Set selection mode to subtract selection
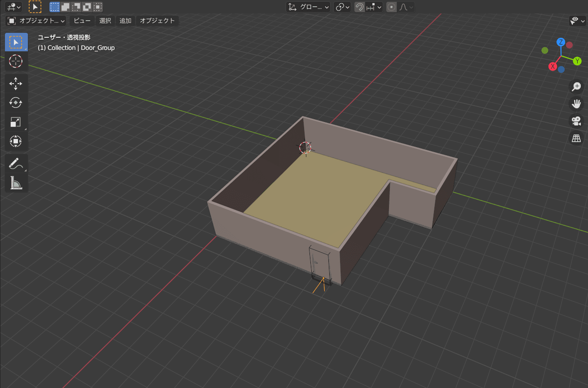This screenshot has width=588, height=388. click(76, 7)
